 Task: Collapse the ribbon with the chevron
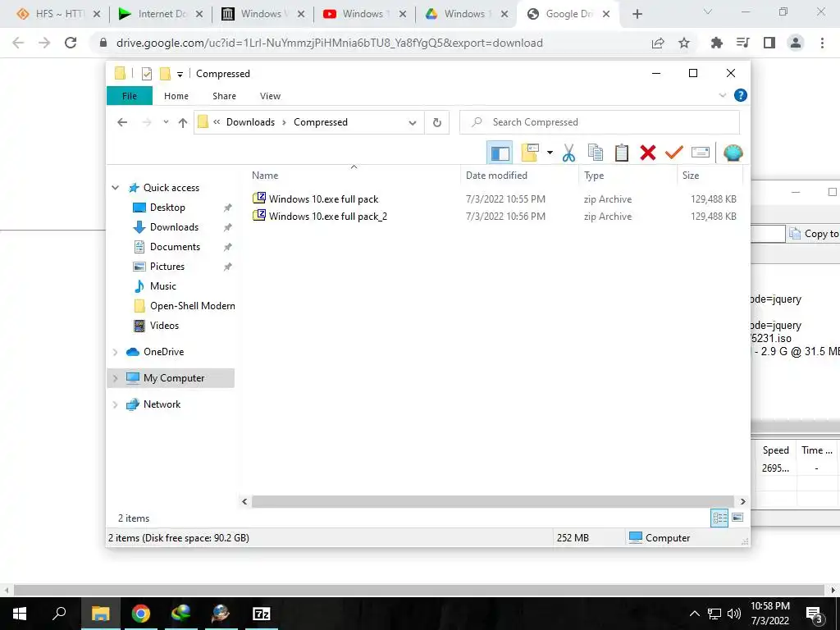pyautogui.click(x=722, y=95)
